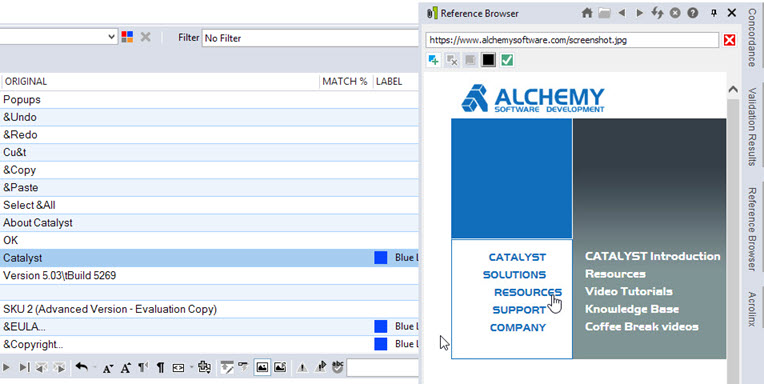
Task: Click blue label swatch on &Copyright row
Action: click(381, 344)
